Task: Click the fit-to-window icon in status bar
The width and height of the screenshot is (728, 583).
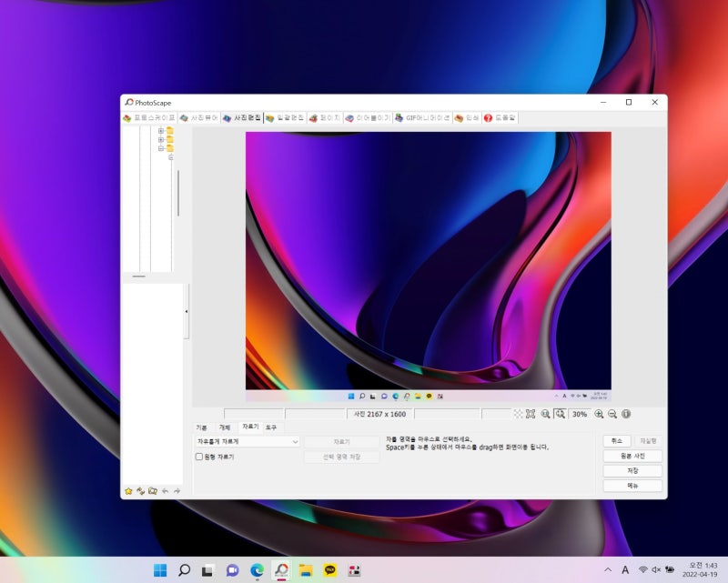Action: click(x=531, y=414)
